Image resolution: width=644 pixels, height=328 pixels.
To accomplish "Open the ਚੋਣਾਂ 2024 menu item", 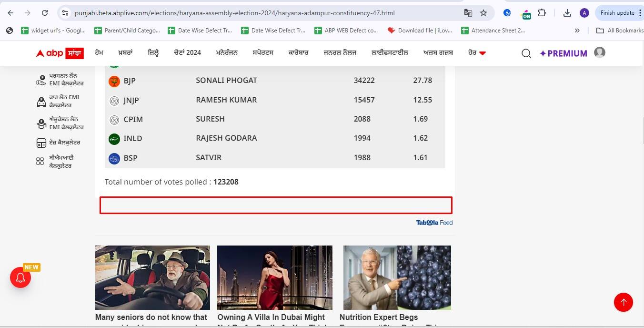I will [x=187, y=53].
